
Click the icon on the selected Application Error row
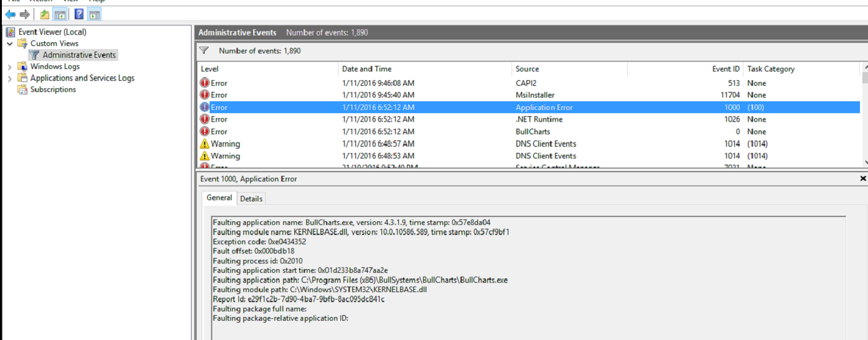pyautogui.click(x=205, y=107)
